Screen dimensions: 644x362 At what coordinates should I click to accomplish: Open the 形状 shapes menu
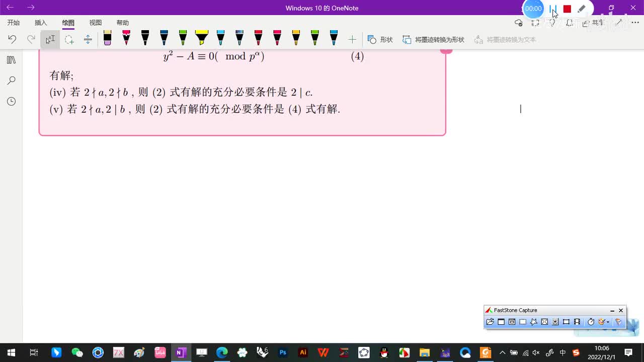click(380, 39)
